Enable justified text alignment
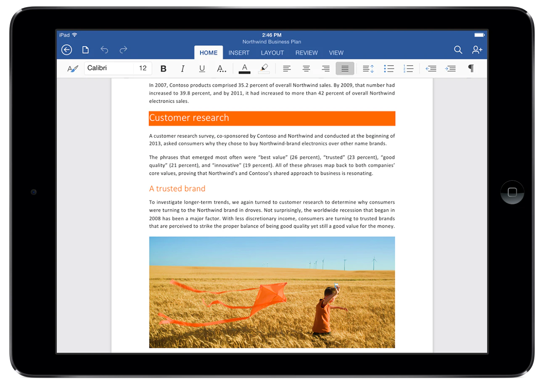This screenshot has height=392, width=544. (344, 68)
